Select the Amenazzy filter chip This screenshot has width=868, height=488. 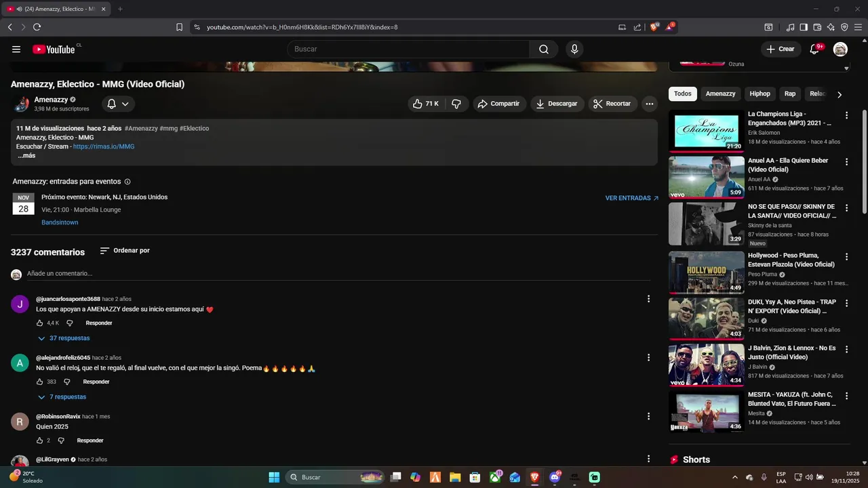coord(720,94)
